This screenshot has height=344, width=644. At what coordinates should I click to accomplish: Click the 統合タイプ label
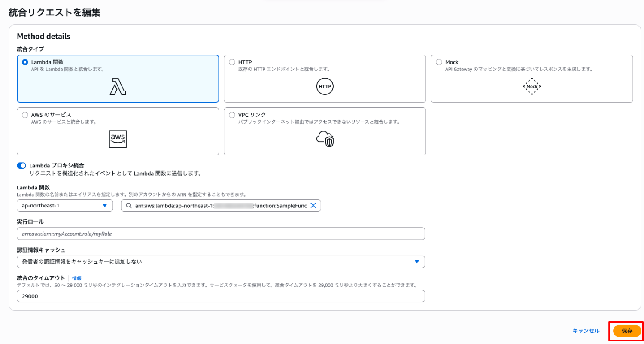(x=30, y=49)
